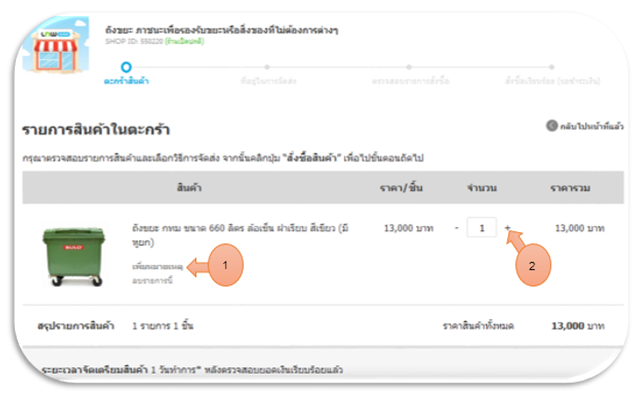Open the 660 litre bin product name
The height and width of the screenshot is (398, 642).
click(240, 235)
